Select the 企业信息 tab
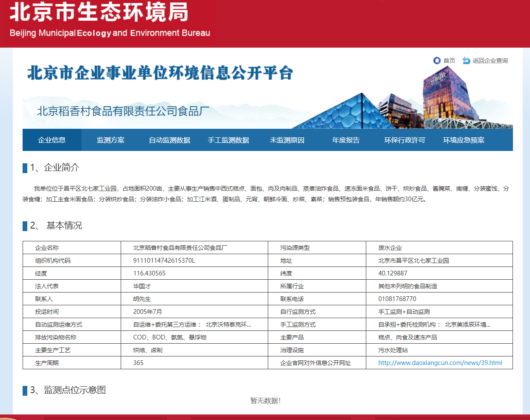Screen dimensions: 530x420 (x=52, y=140)
